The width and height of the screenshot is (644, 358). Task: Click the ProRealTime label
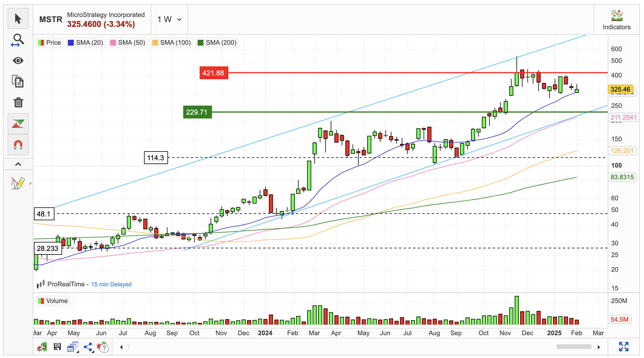point(66,284)
